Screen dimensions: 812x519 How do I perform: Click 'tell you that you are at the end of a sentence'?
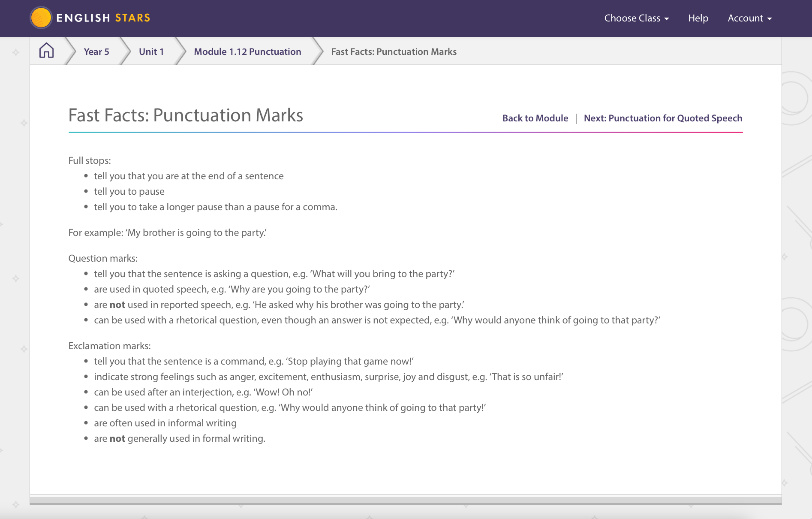pyautogui.click(x=189, y=176)
